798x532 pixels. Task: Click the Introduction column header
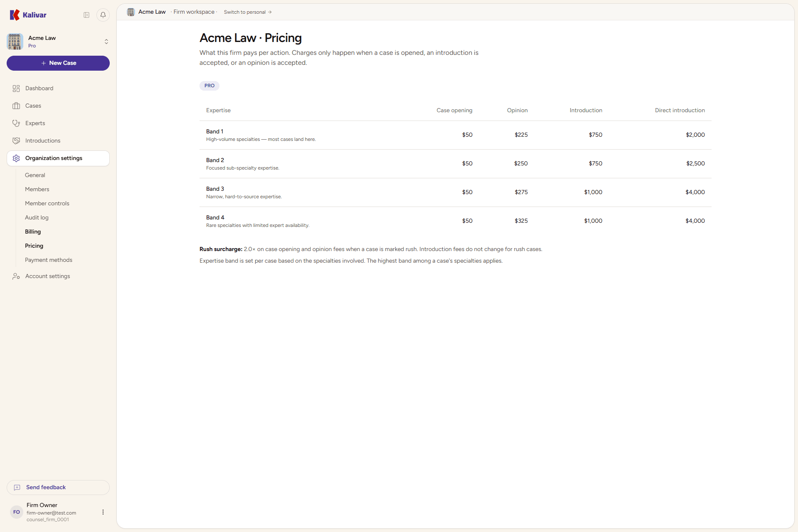[586, 111]
